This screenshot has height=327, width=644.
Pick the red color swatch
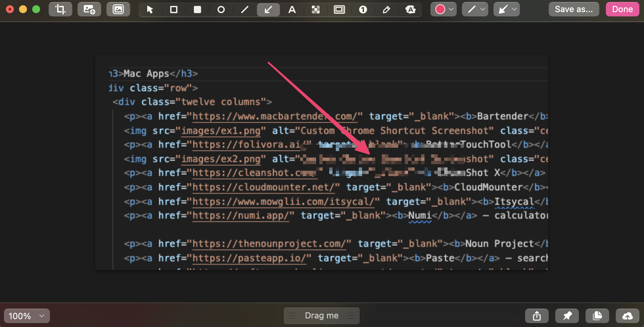tap(440, 9)
